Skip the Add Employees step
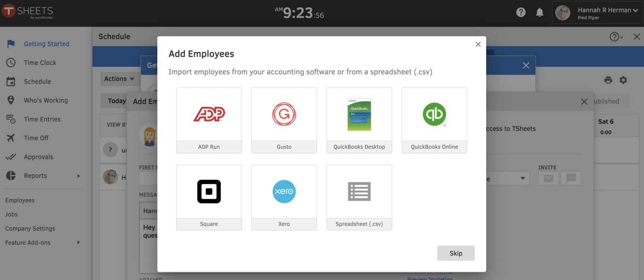Viewport: 644px width, 280px height. 456,253
